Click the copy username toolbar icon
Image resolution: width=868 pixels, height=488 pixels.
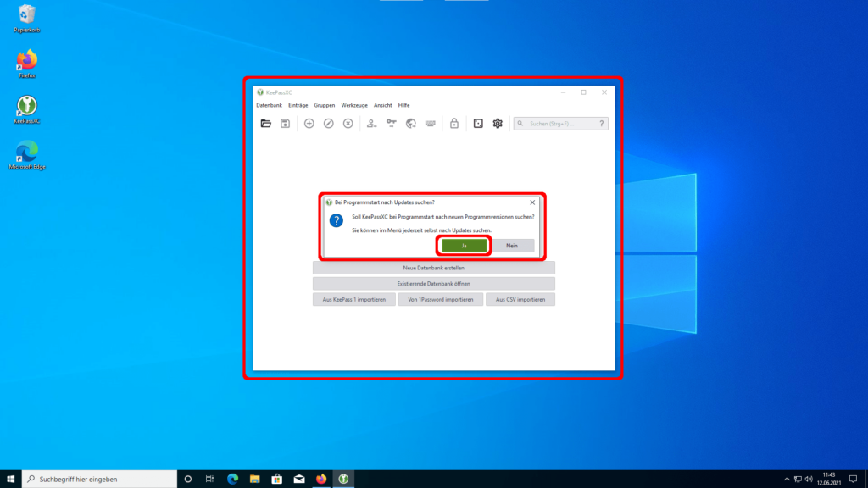pyautogui.click(x=371, y=124)
